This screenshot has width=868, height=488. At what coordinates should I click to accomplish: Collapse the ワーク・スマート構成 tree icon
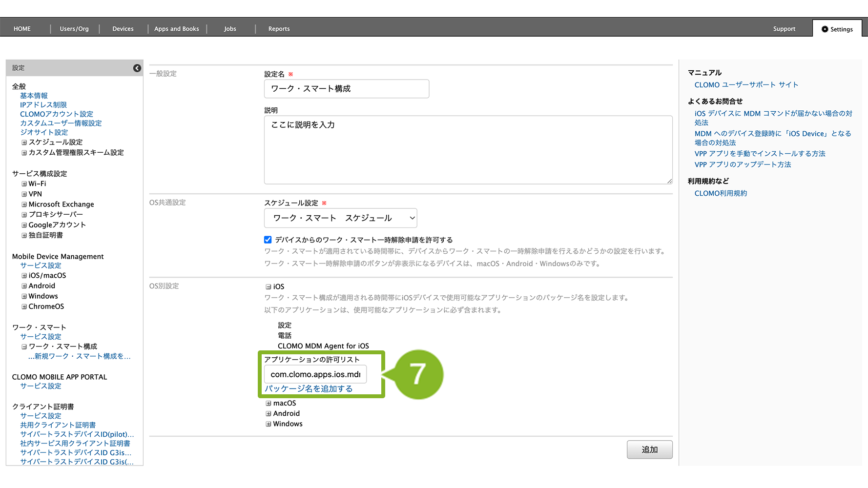24,346
